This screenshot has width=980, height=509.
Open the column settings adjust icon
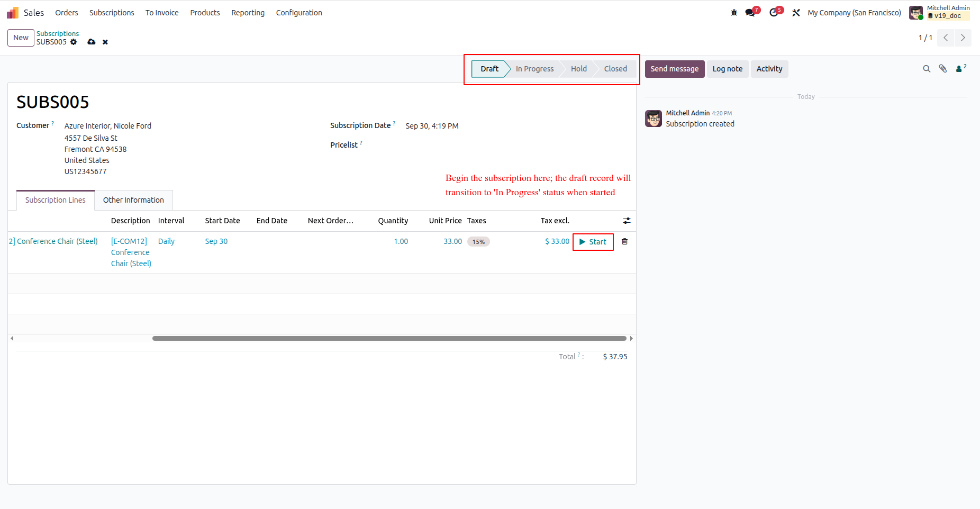[x=627, y=221]
